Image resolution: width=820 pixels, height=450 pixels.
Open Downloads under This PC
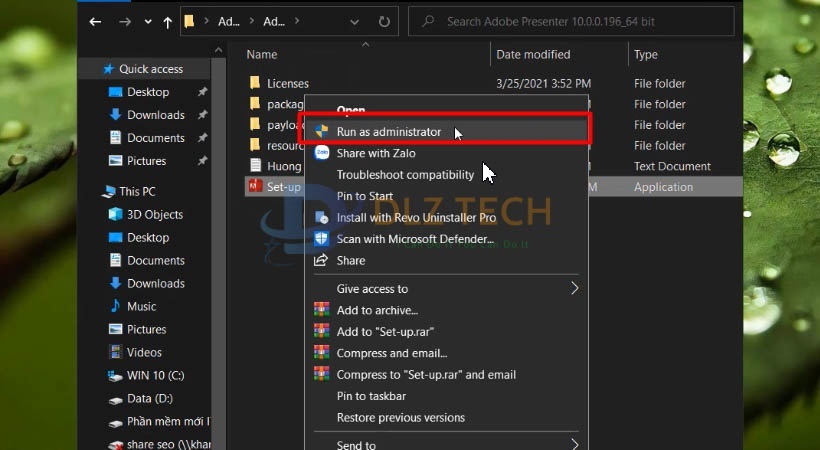(156, 284)
